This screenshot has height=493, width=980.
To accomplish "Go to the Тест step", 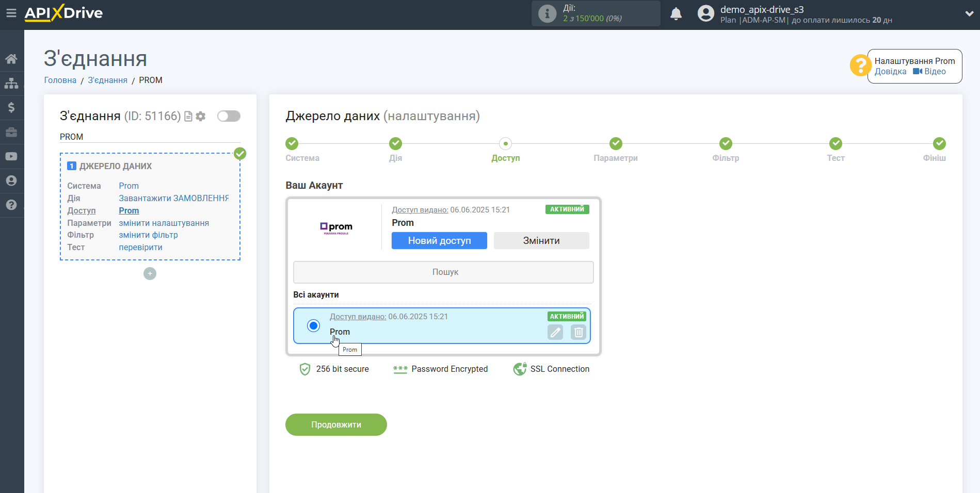I will point(836,143).
